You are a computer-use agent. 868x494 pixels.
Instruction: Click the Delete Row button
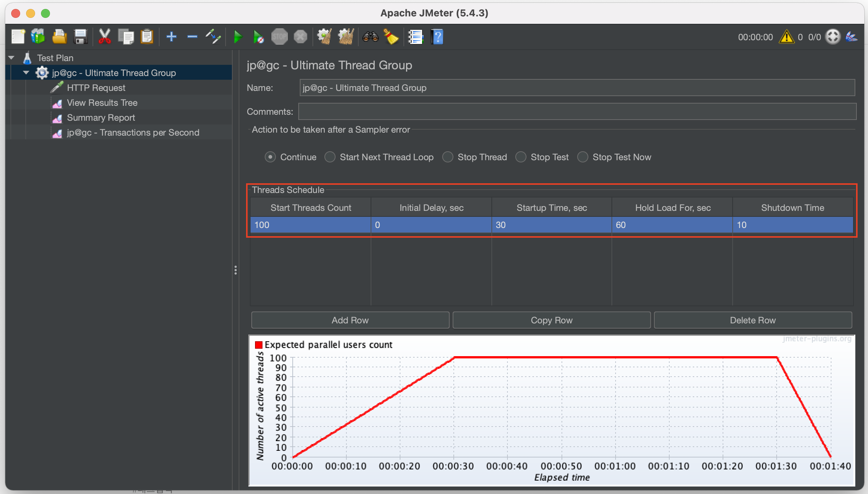[753, 320]
